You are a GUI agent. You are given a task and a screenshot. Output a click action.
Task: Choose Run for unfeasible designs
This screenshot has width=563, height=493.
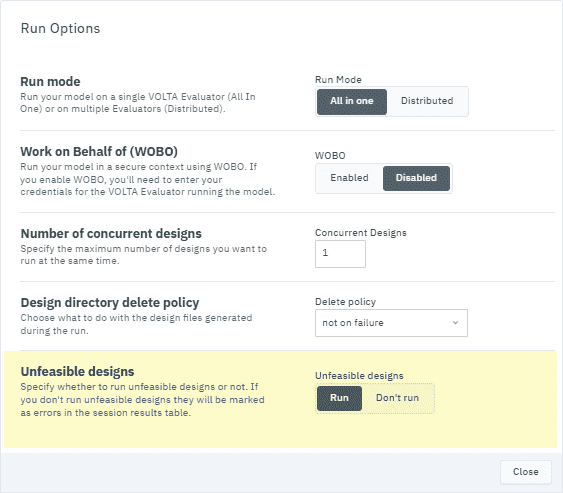339,398
